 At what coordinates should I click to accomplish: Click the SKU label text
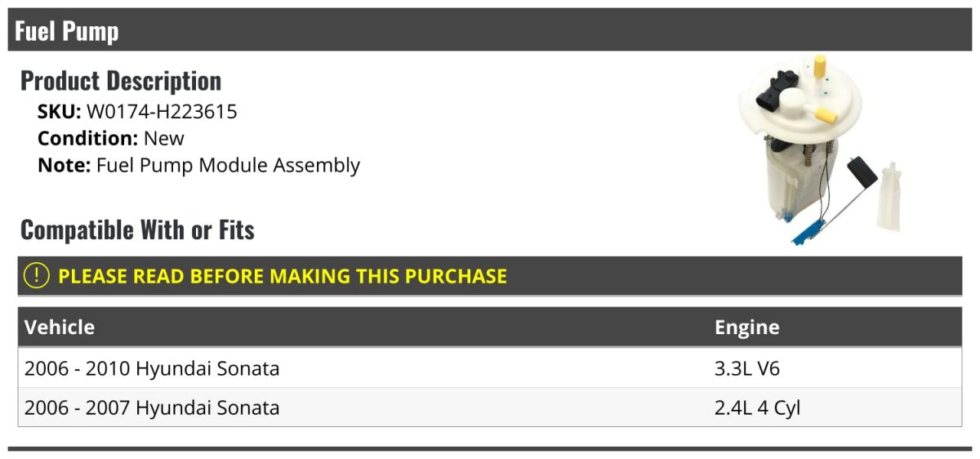point(60,112)
